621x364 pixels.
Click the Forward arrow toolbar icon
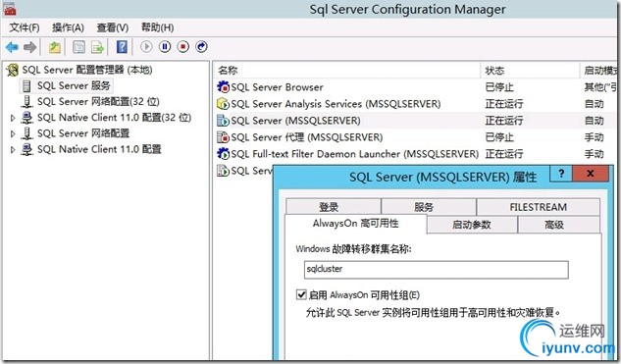point(30,47)
